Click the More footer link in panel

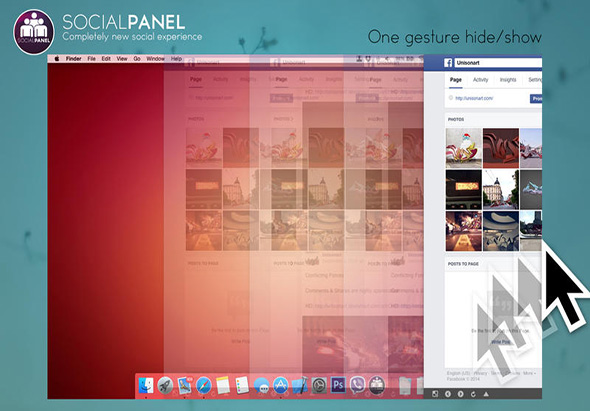pos(529,373)
